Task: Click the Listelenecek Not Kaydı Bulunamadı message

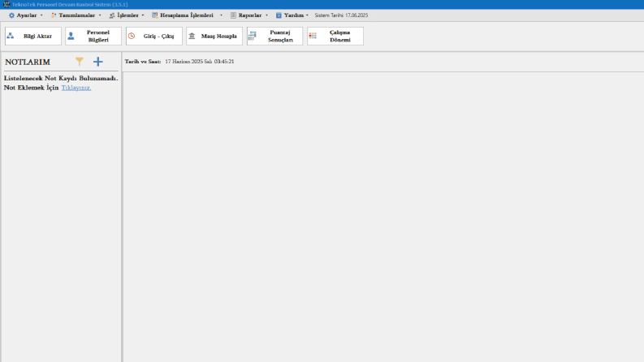Action: (61, 79)
